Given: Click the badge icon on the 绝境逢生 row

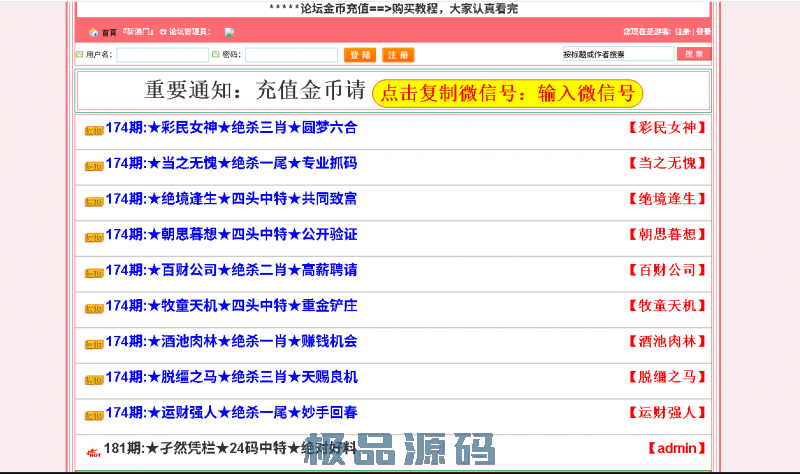Looking at the screenshot, I should (94, 203).
